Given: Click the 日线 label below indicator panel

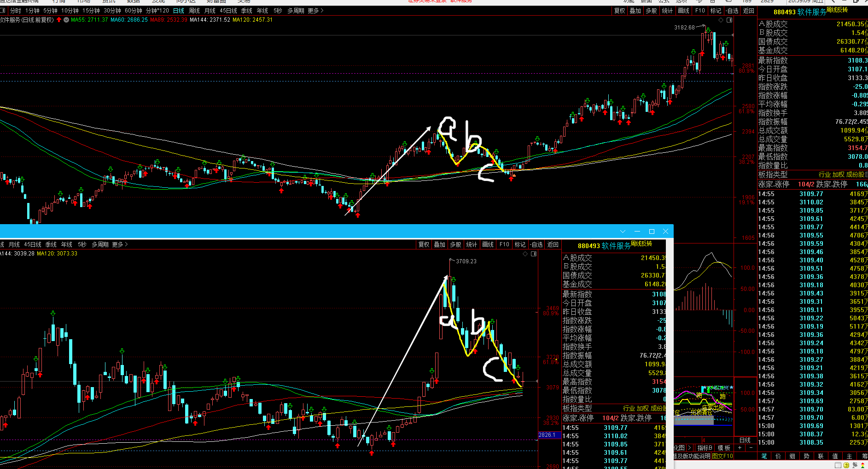Looking at the screenshot, I should (x=745, y=440).
